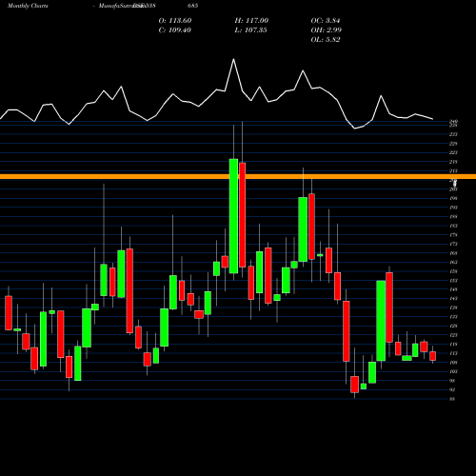Image resolution: width=476 pixels, height=476 pixels.
Task: Click the last red candle on the right
Action: coord(432,356)
